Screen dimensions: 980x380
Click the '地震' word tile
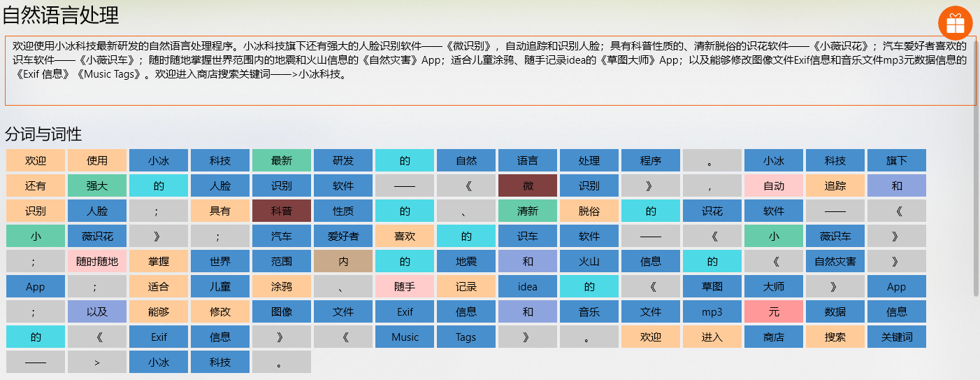466,261
